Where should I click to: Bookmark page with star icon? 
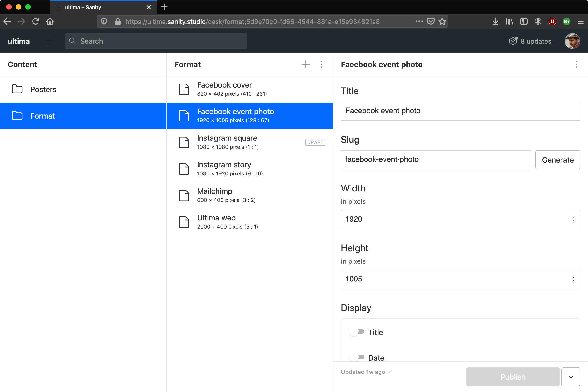pos(442,22)
